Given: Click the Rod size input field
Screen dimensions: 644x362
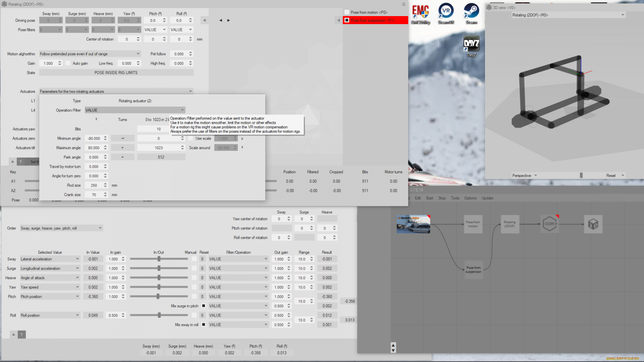Looking at the screenshot, I should point(95,185).
